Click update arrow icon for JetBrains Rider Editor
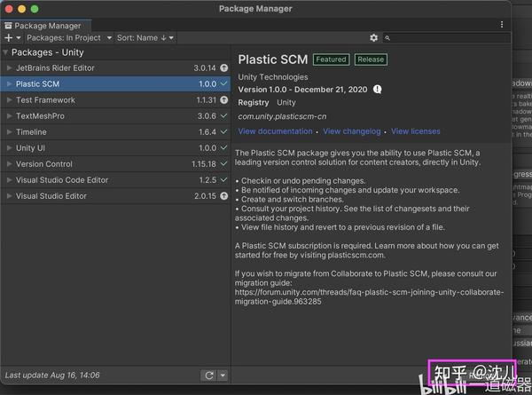The height and width of the screenshot is (395, 532). [x=224, y=68]
